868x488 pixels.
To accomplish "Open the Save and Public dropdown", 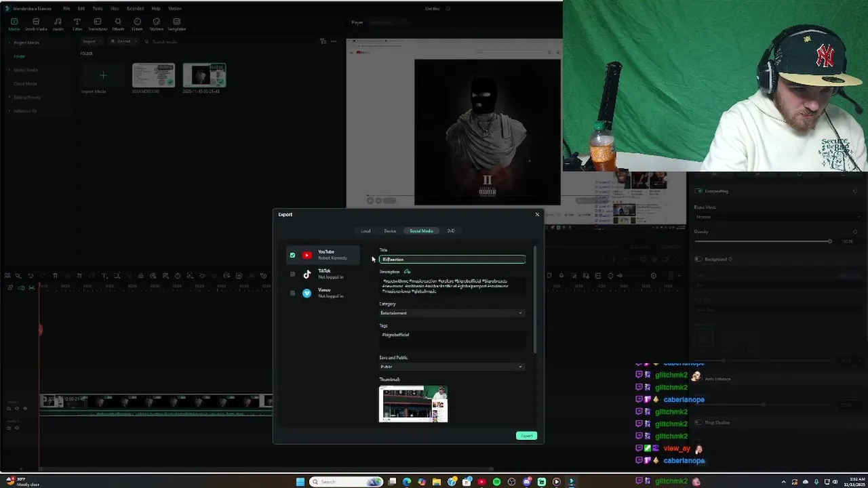I will 452,367.
